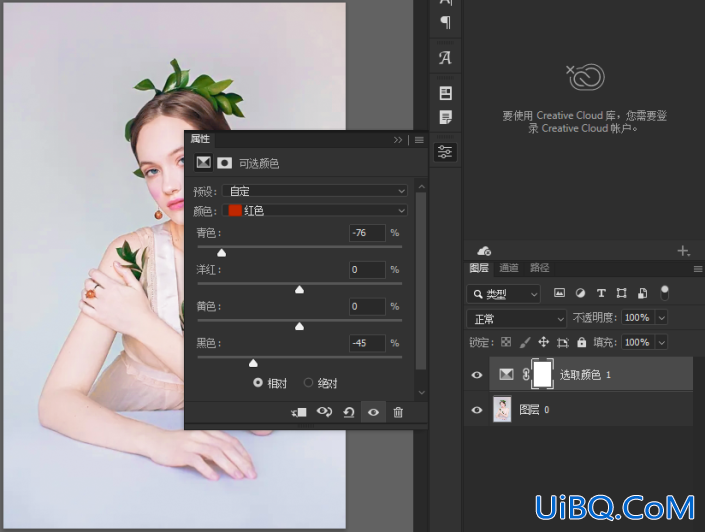Select the 图层 0 thumbnail
Viewport: 705px width, 532px height.
pos(502,409)
